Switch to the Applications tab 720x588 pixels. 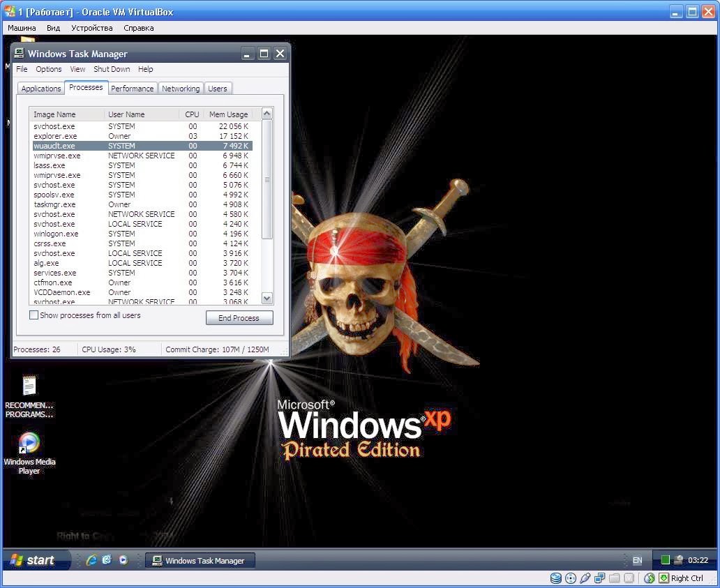tap(41, 89)
